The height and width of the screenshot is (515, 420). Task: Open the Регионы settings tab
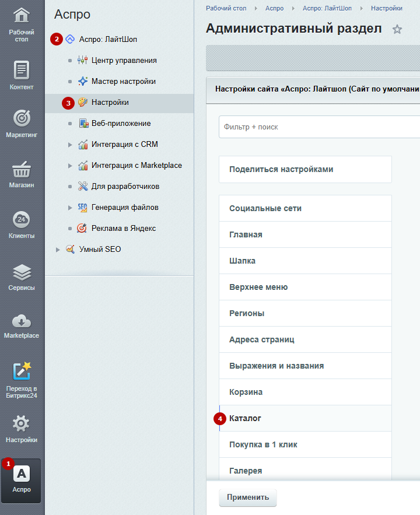pos(305,313)
